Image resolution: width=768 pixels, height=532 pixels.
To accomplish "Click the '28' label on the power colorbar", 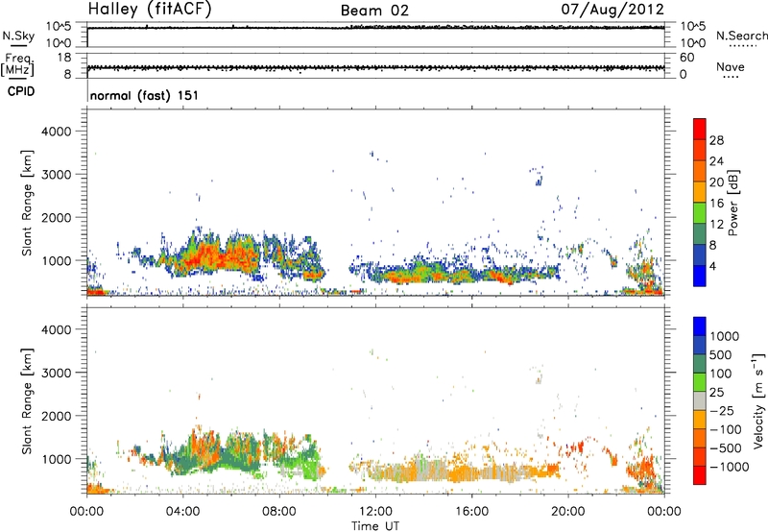I will coord(716,140).
